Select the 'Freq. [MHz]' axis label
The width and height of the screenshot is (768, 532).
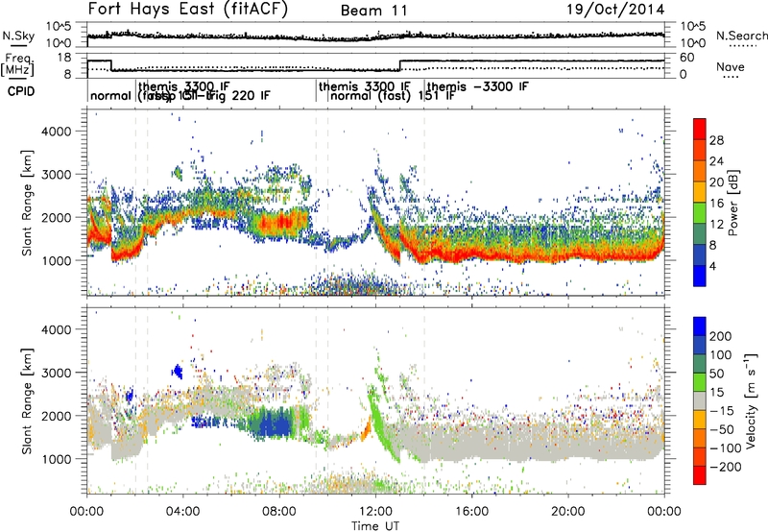point(17,64)
